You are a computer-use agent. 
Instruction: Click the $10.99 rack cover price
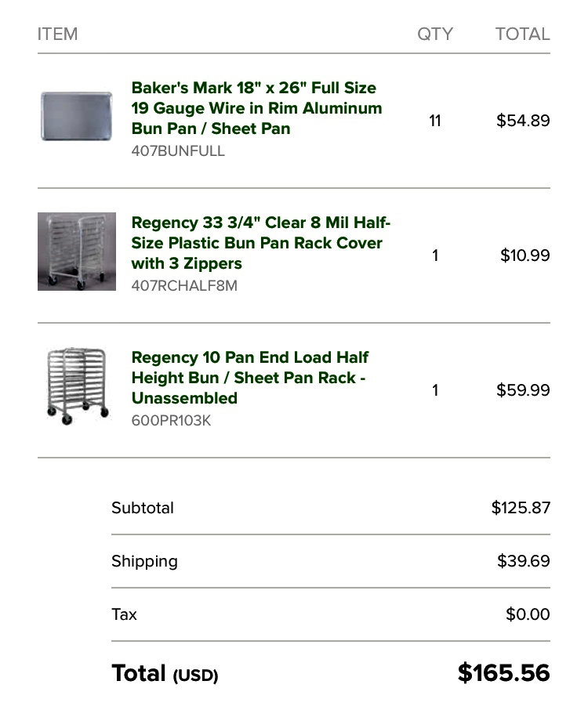point(524,255)
